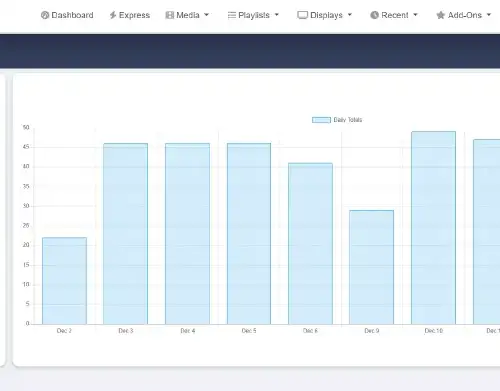Click the Dec 6 axis label
The width and height of the screenshot is (500, 391).
click(x=310, y=331)
